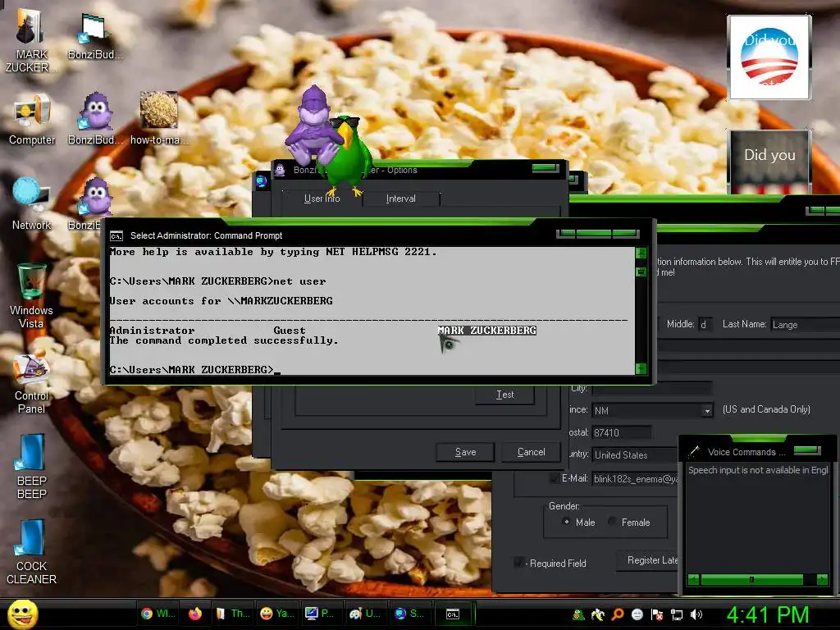Click the 4:41 PM taskbar clock
This screenshot has width=840, height=630.
[768, 614]
